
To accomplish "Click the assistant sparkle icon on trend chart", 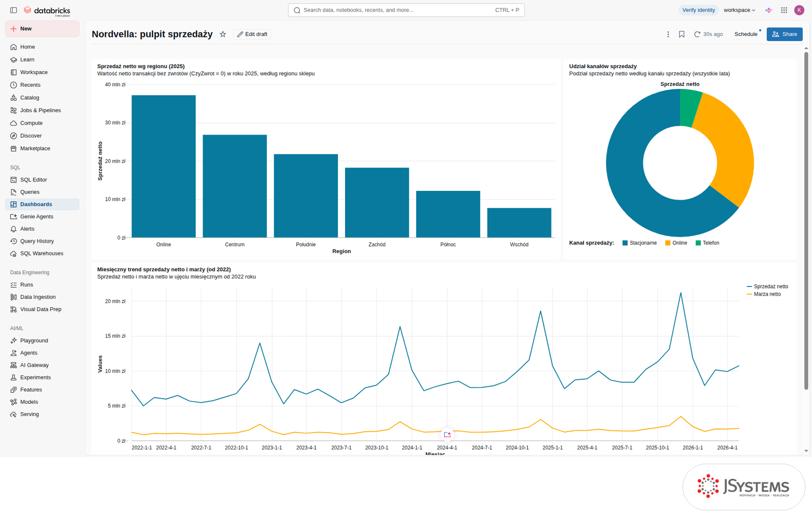I will coord(447,434).
